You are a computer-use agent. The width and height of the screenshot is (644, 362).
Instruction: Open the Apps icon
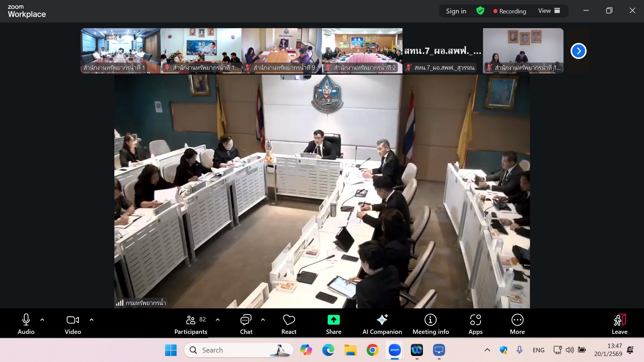[475, 320]
